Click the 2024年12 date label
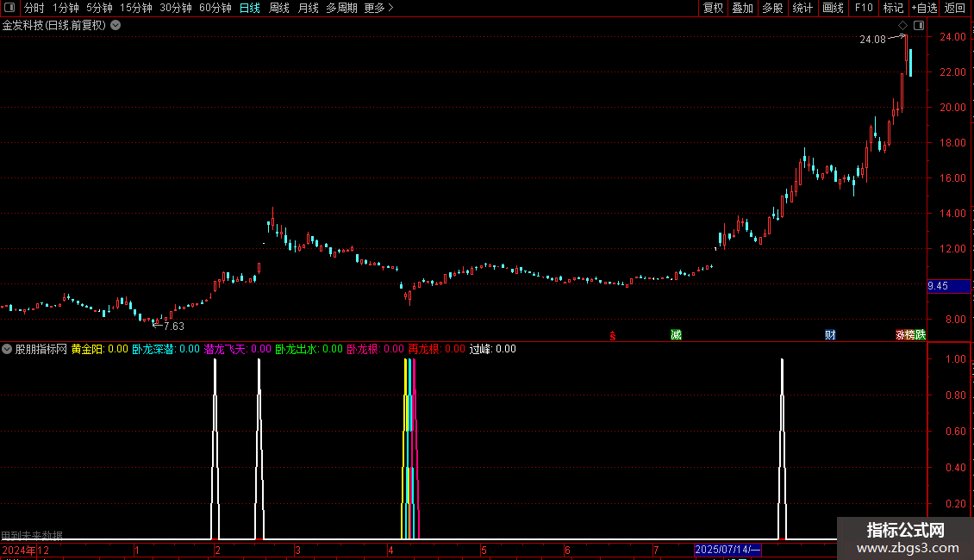 [x=26, y=550]
